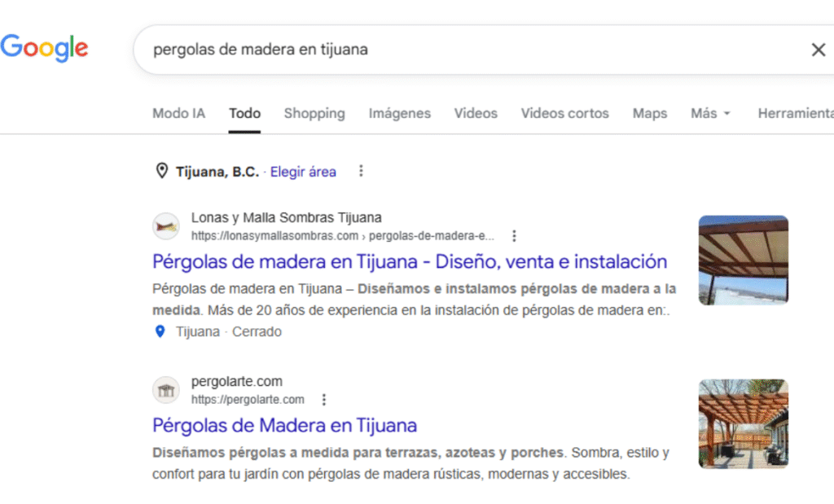
Task: Click the Google logo
Action: 44,48
